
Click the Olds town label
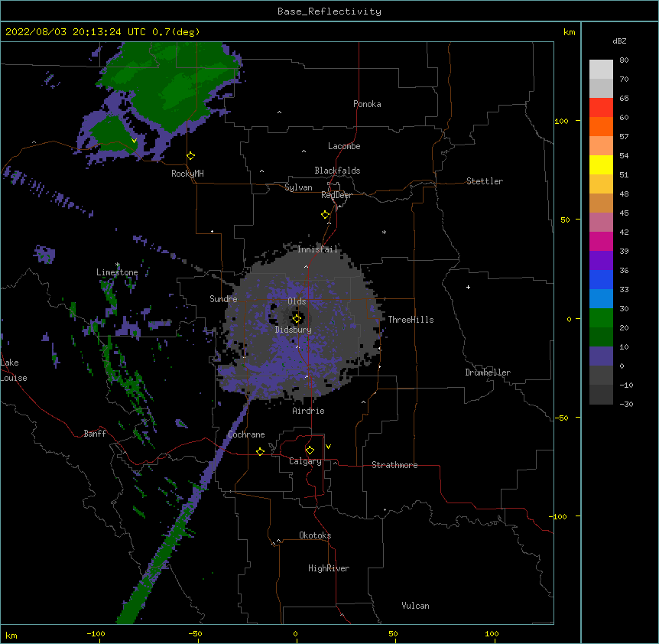(x=297, y=301)
